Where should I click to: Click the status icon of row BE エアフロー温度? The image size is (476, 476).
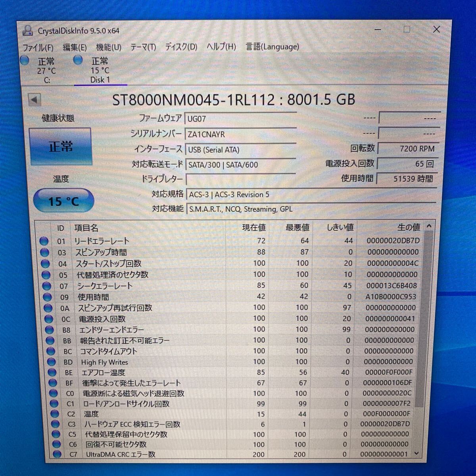tap(52, 372)
